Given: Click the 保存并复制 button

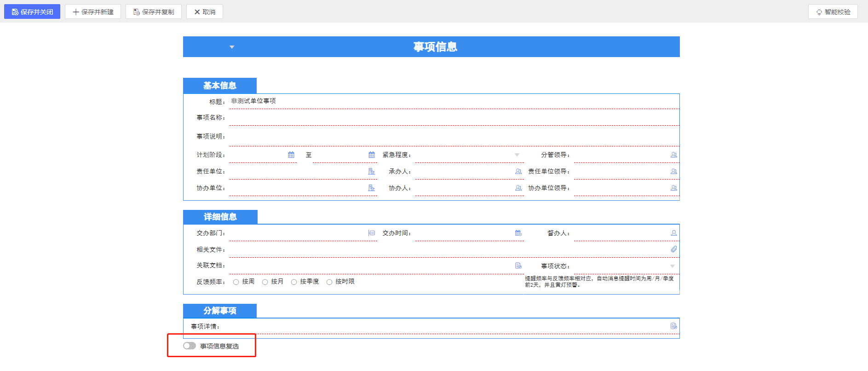Looking at the screenshot, I should (x=154, y=12).
